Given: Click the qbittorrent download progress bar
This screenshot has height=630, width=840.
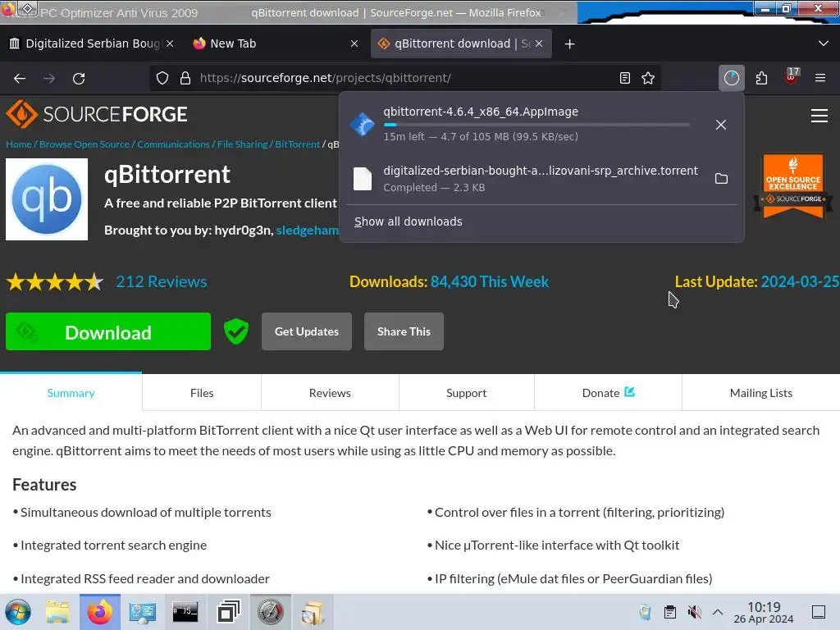Looking at the screenshot, I should point(536,125).
